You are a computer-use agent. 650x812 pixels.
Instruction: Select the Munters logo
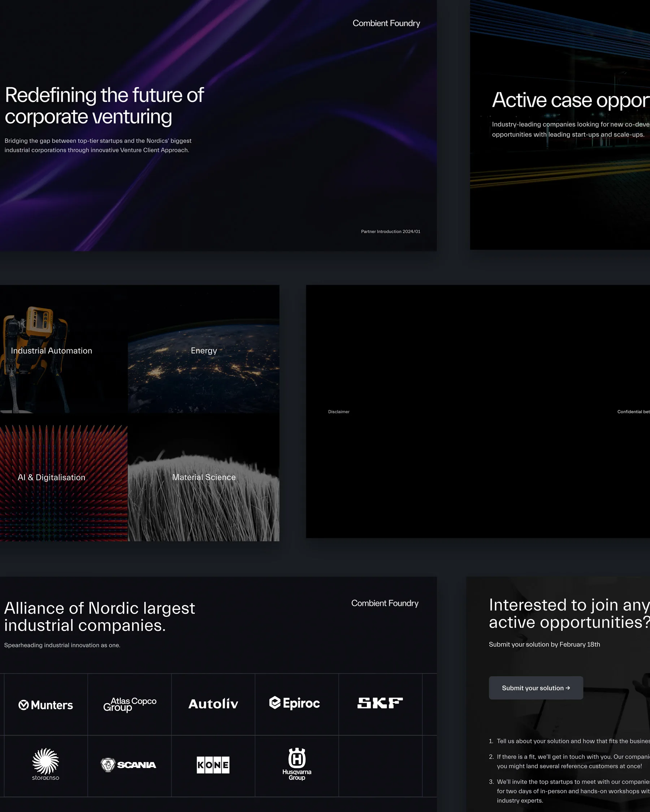point(45,705)
